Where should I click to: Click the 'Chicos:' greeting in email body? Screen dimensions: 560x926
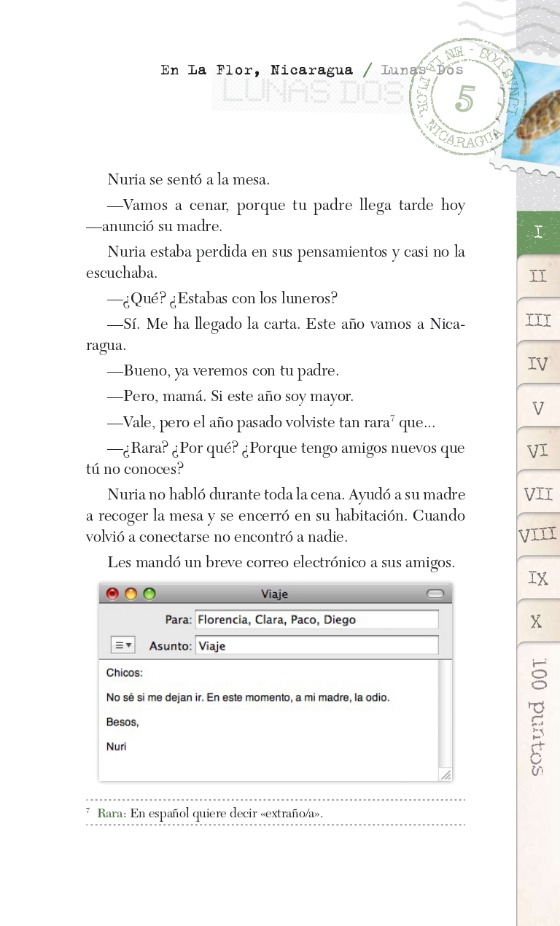[x=125, y=673]
